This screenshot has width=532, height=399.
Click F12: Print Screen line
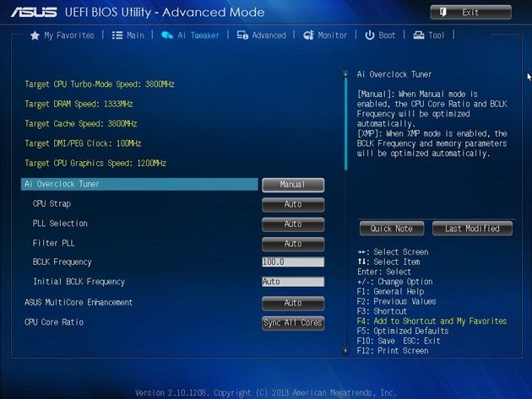coord(393,351)
